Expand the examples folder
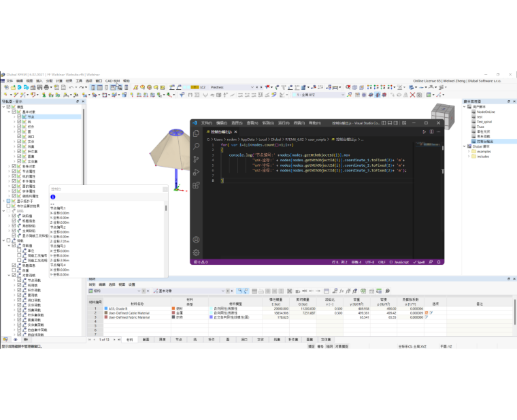 click(x=469, y=151)
